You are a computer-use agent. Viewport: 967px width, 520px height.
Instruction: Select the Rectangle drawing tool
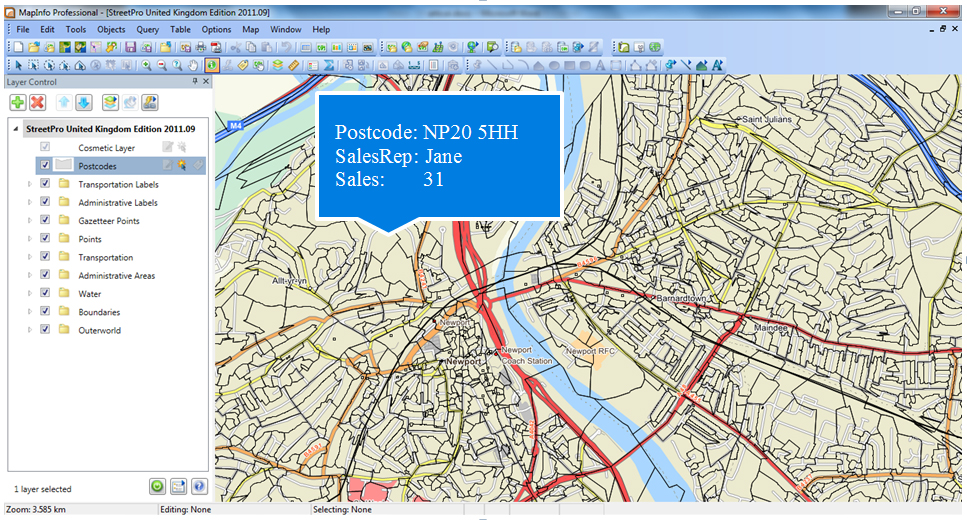(569, 65)
